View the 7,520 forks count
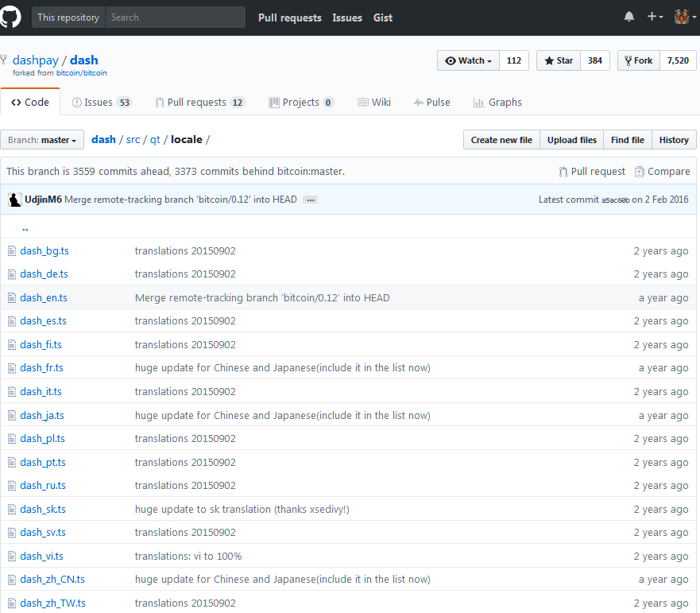The image size is (700, 613). click(678, 60)
